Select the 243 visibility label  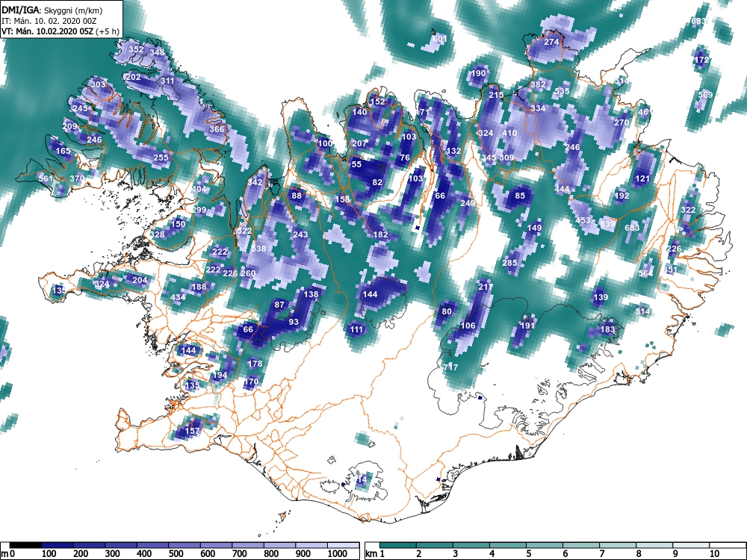tap(300, 234)
